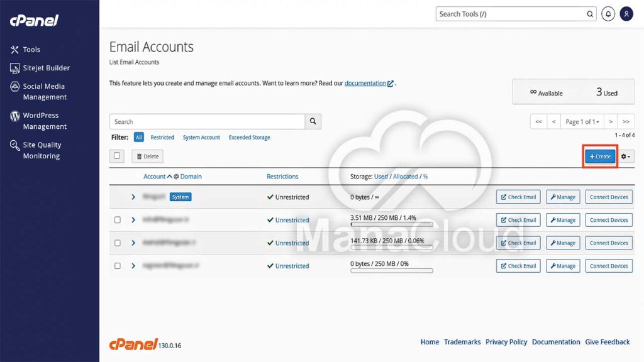Open the user account avatar icon

click(x=626, y=14)
